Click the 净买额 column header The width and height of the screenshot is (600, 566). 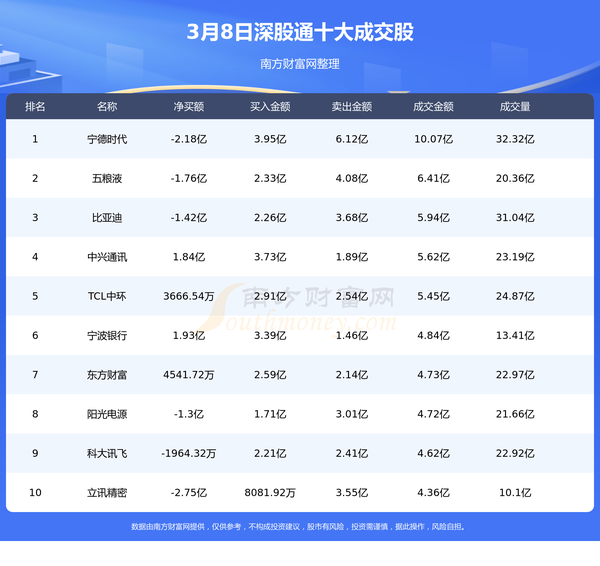click(x=189, y=106)
